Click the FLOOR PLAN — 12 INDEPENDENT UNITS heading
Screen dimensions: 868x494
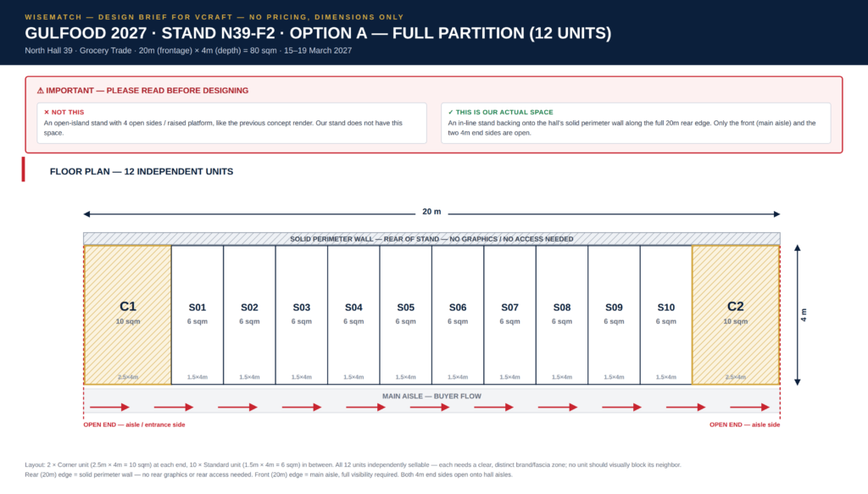tap(142, 171)
